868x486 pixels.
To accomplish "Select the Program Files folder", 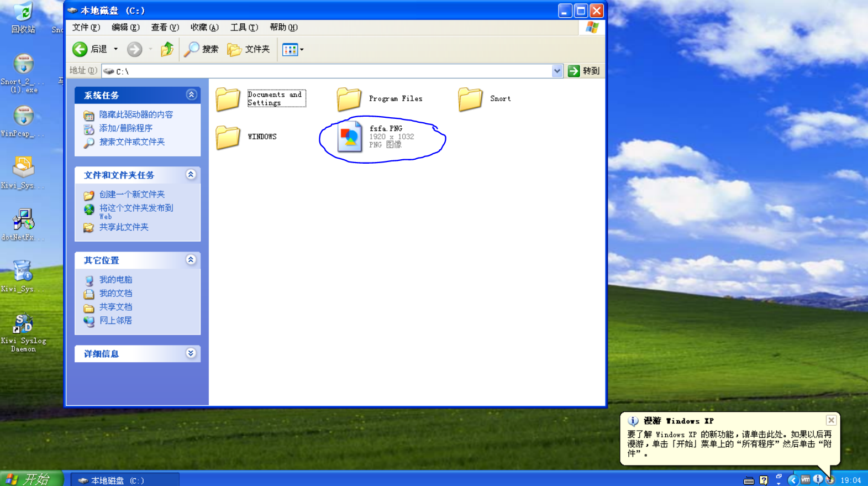I will (380, 98).
